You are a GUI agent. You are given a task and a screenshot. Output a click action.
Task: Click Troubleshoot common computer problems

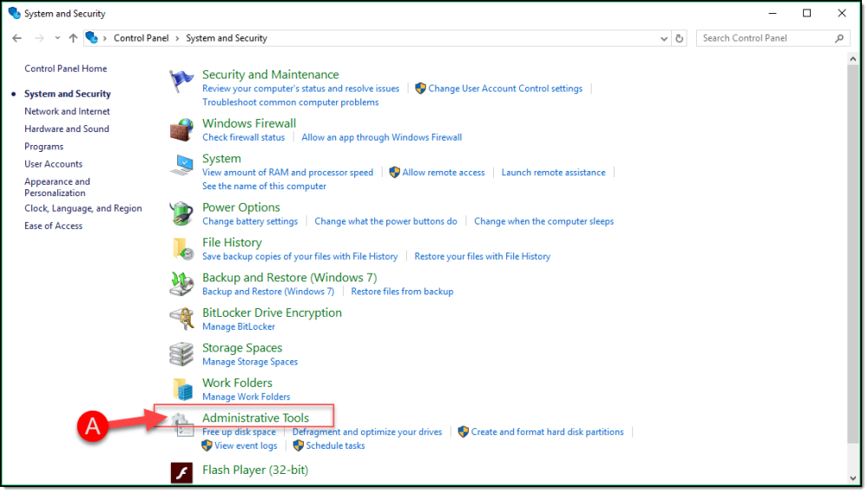291,102
